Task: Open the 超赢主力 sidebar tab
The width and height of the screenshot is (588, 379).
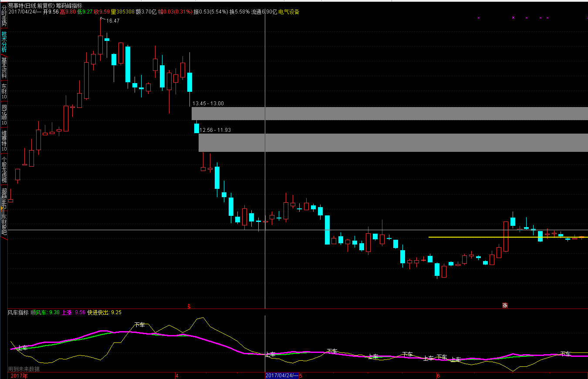Action: [4, 197]
